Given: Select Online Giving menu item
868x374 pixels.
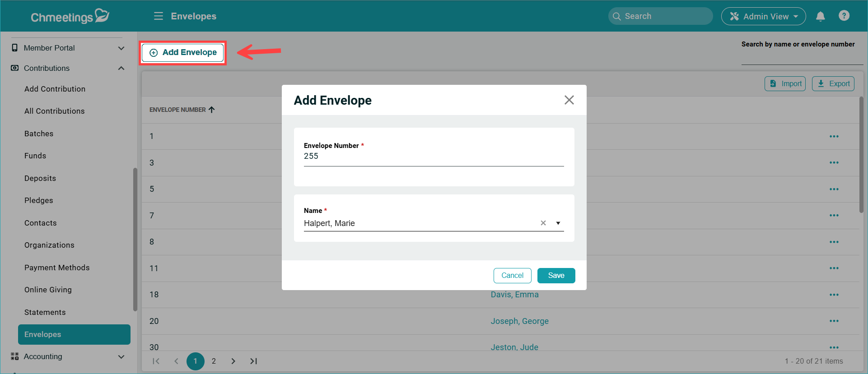Looking at the screenshot, I should (48, 290).
